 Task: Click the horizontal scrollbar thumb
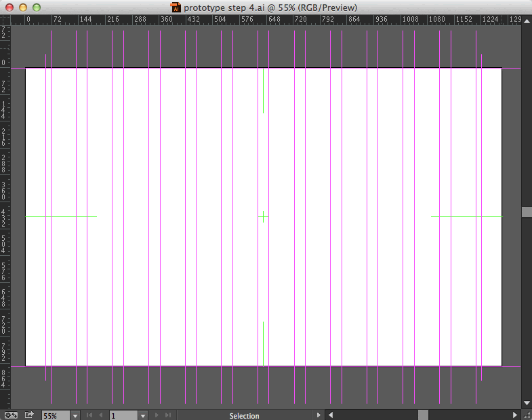423,415
